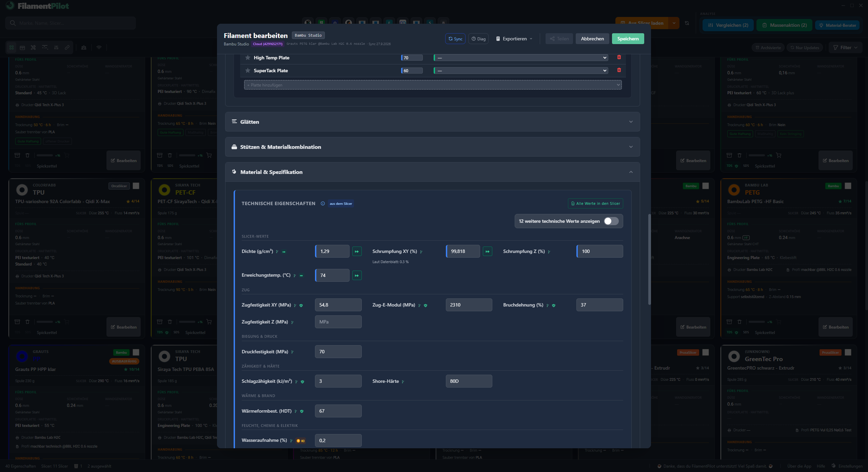Click the Marke, Name, Slicer search field
This screenshot has width=868, height=472.
(71, 23)
